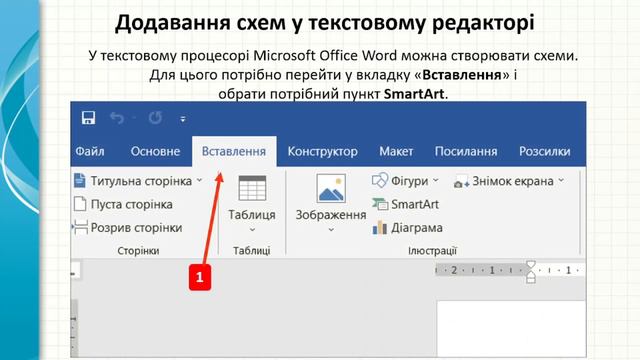This screenshot has width=640, height=360.
Task: Expand the Знімок екрана dropdown arrow
Action: pyautogui.click(x=561, y=180)
